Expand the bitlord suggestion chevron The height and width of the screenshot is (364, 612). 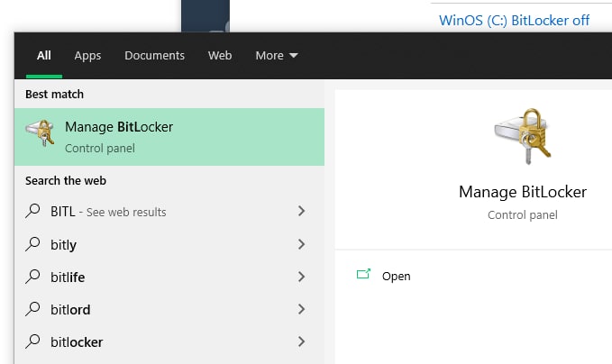[301, 309]
